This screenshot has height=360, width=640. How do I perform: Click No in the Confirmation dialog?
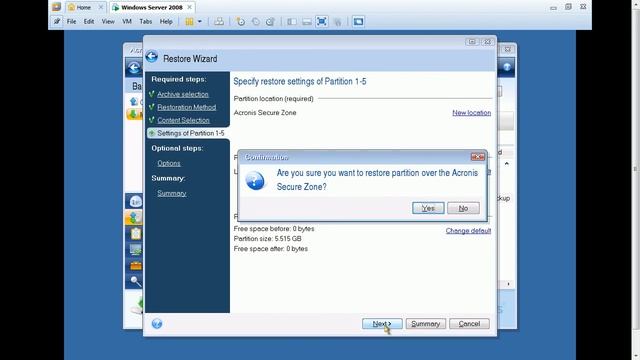tap(463, 208)
